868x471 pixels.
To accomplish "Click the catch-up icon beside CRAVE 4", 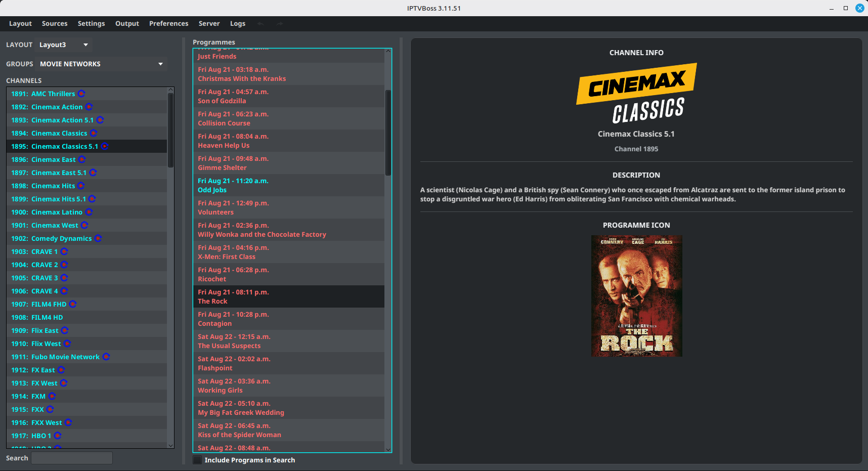I will 64,291.
